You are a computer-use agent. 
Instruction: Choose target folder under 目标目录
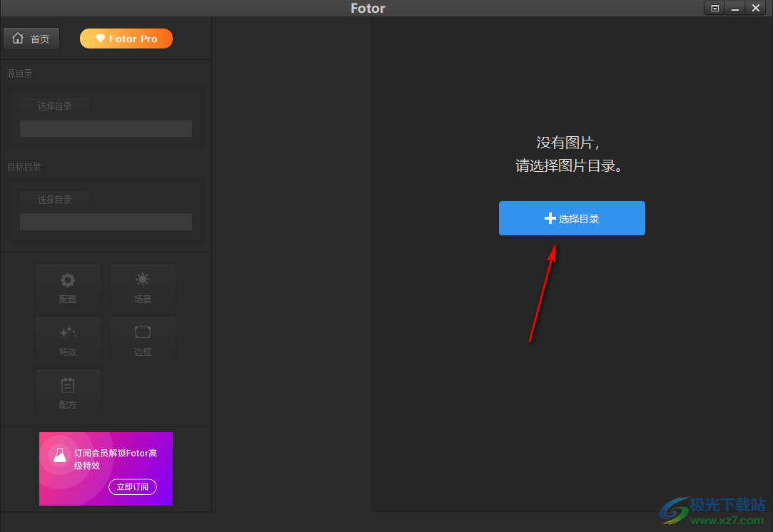[55, 200]
